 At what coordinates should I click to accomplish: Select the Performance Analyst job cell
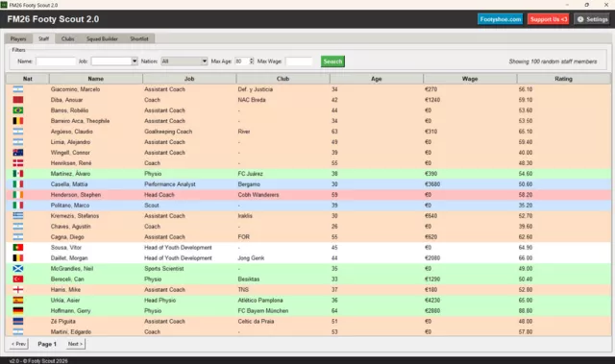pyautogui.click(x=170, y=184)
